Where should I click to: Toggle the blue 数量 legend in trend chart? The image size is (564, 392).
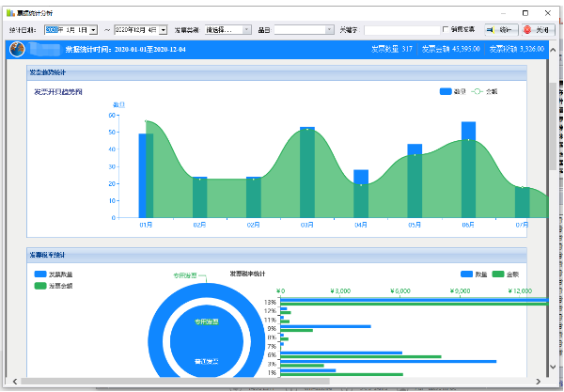[x=446, y=92]
